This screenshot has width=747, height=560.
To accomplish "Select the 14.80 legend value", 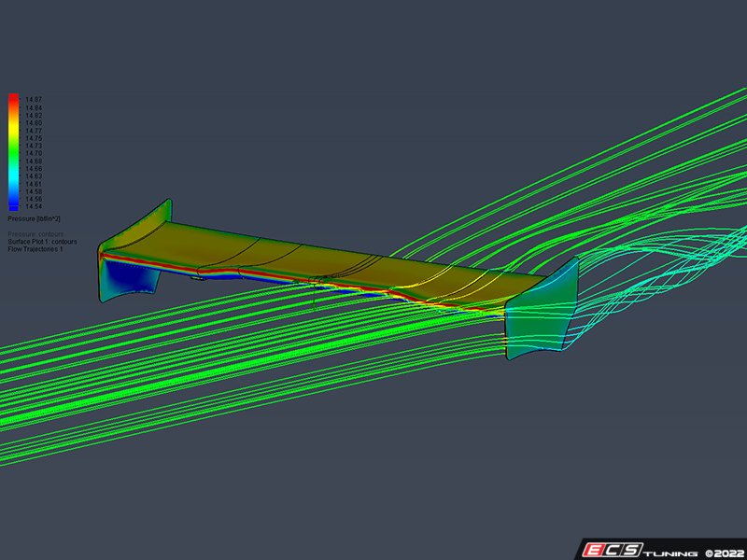I will click(x=35, y=123).
